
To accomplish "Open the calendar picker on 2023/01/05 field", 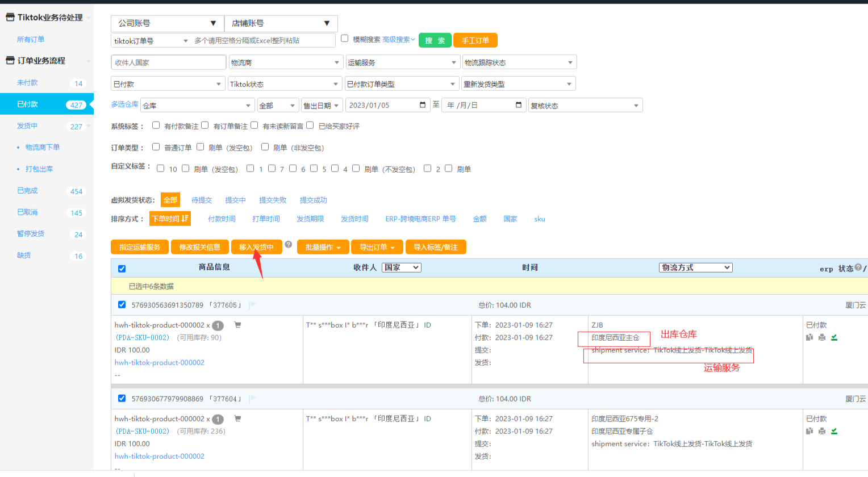I will 422,105.
